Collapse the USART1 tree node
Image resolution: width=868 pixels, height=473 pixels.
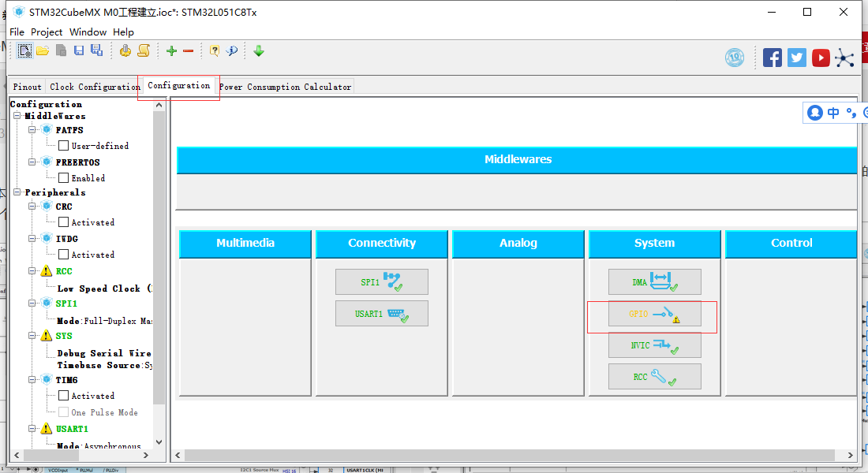[32, 429]
